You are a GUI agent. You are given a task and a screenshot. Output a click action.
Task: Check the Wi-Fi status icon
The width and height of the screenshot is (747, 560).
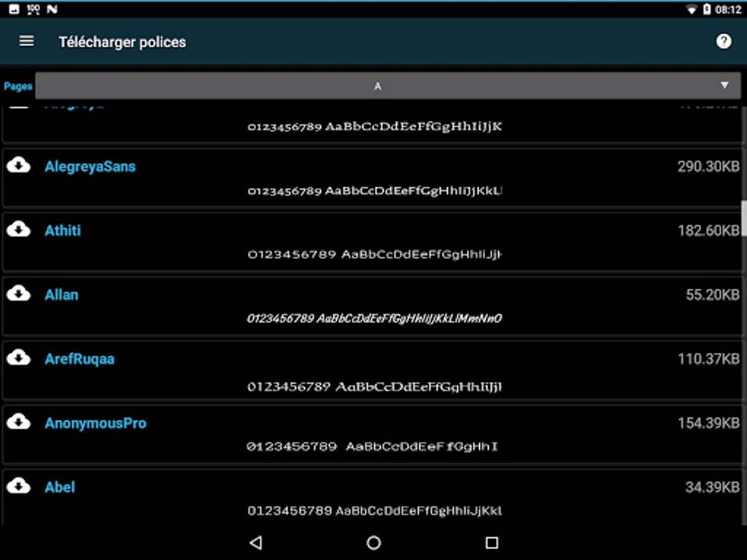(x=692, y=9)
